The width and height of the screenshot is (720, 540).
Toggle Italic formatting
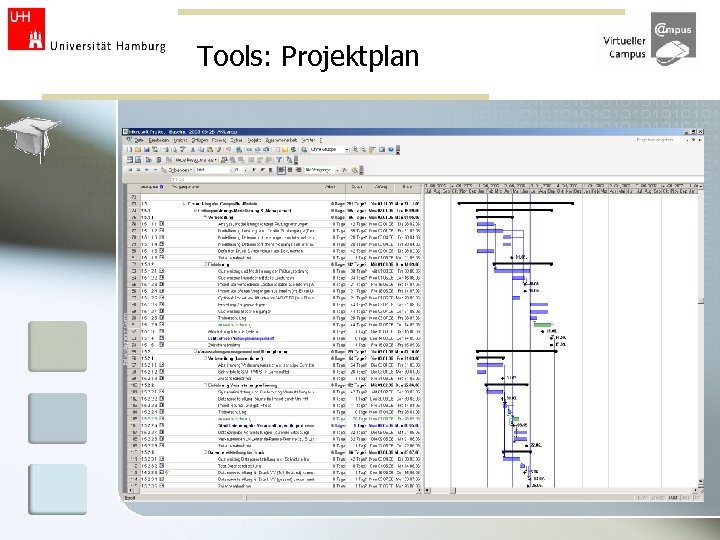[262, 170]
